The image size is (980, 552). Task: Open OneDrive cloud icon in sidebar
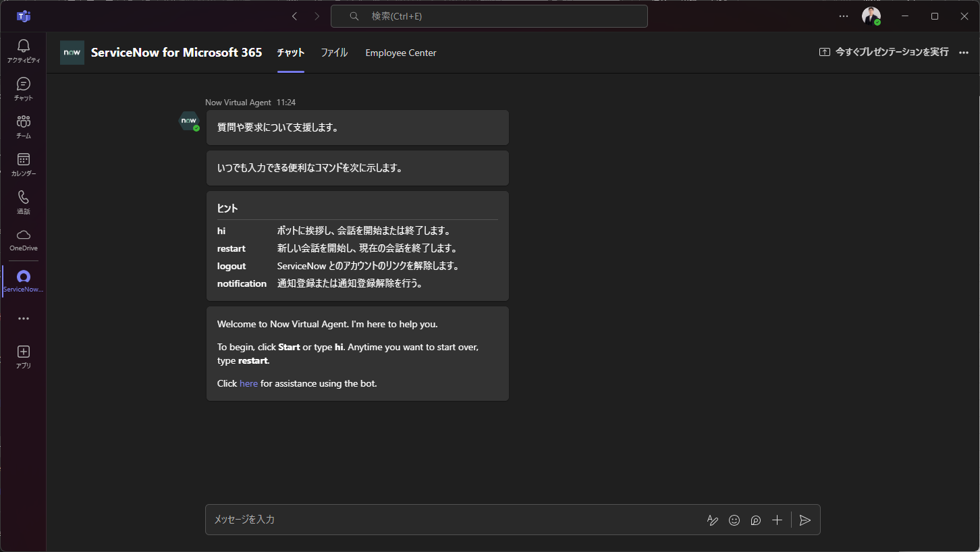point(24,240)
